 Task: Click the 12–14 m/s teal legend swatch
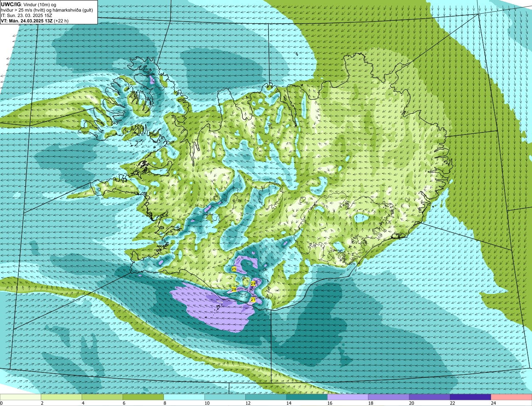tap(266, 397)
